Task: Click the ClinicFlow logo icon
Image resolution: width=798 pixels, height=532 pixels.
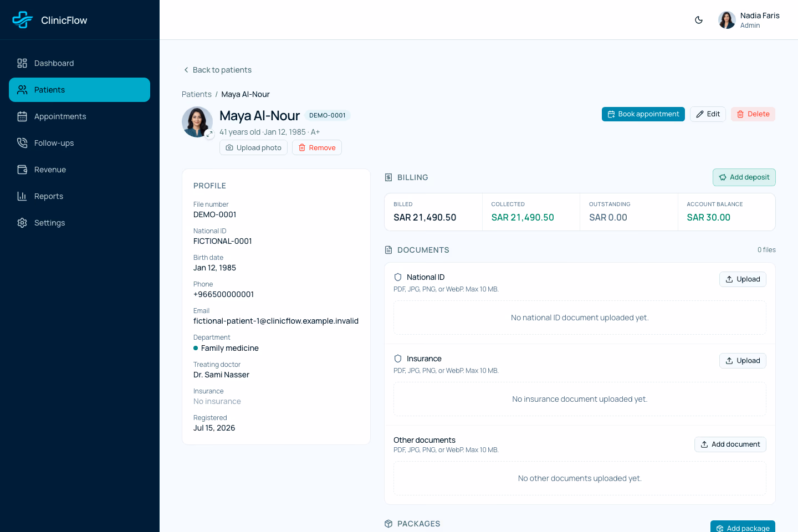Action: [23, 20]
